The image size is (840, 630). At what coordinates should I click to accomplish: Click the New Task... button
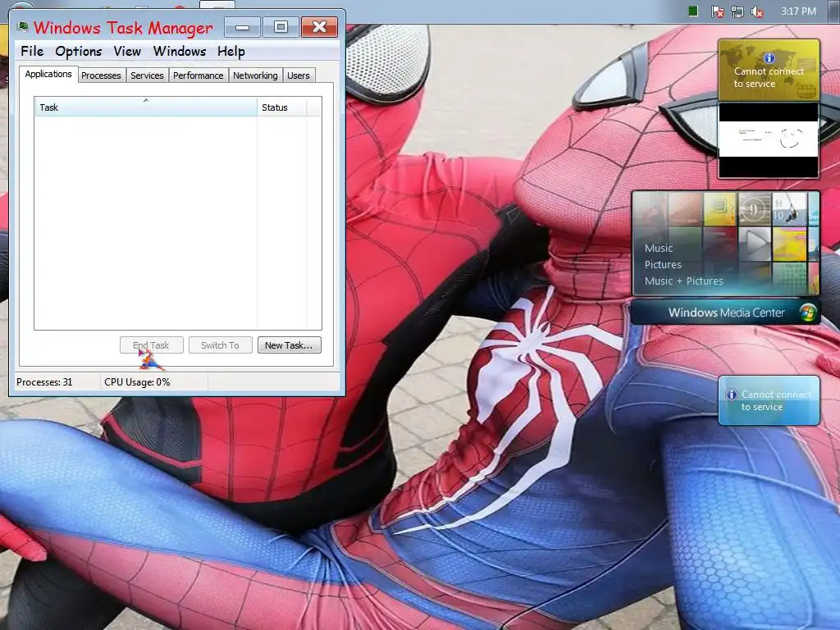[290, 345]
